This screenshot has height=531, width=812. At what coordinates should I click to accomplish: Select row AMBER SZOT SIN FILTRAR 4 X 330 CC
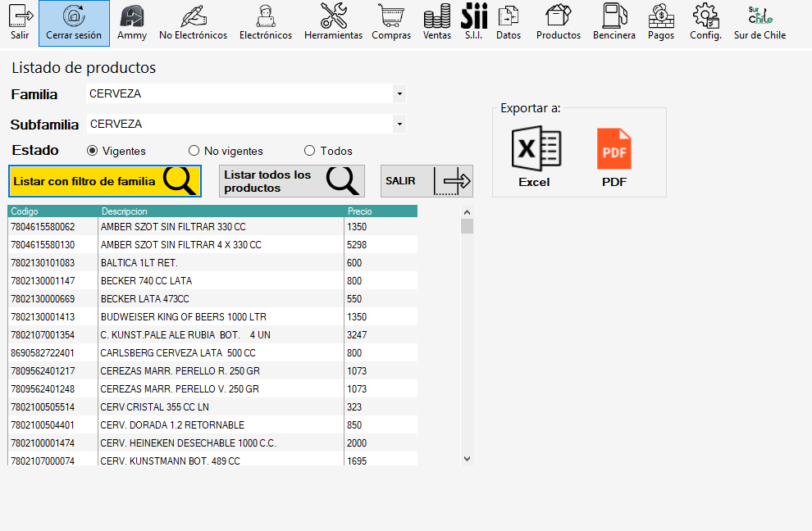coord(212,245)
